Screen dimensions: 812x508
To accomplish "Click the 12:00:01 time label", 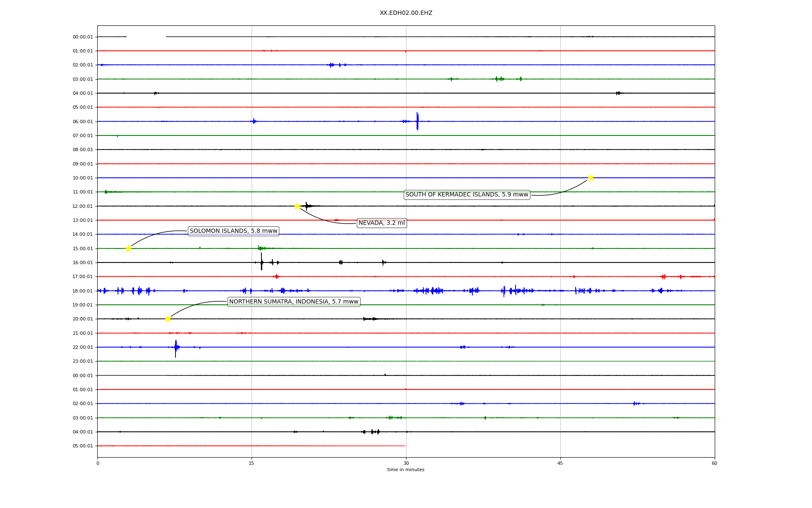I will pos(82,206).
